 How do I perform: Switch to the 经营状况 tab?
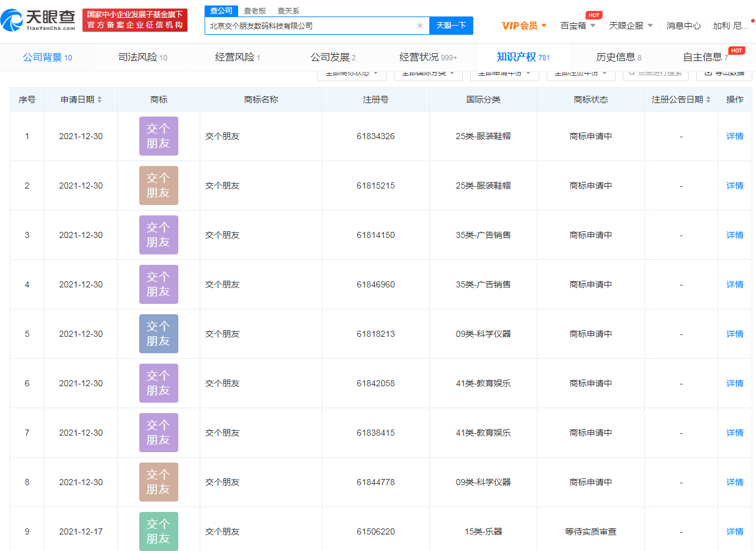428,57
